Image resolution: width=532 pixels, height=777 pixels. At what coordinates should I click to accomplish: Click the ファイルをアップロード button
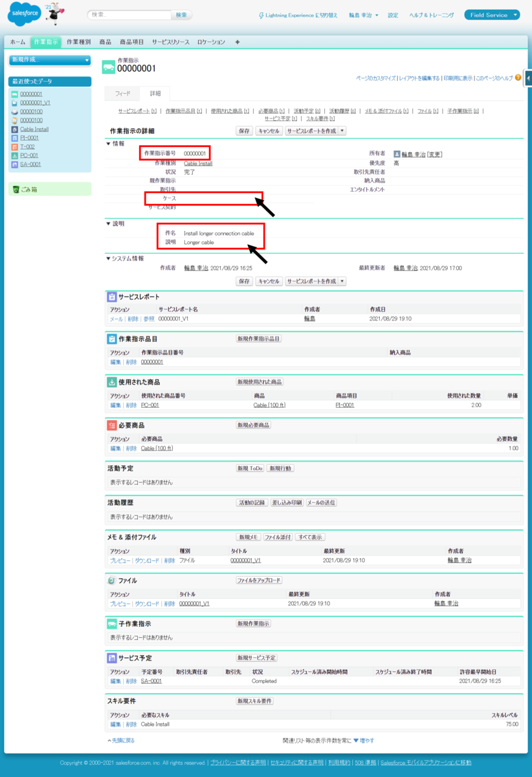pyautogui.click(x=259, y=580)
